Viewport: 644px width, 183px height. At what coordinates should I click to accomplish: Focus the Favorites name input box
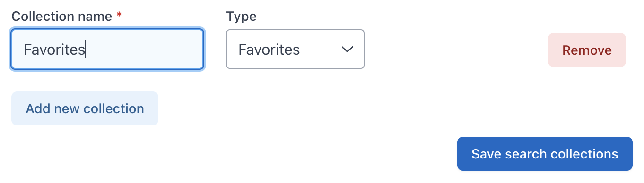pos(107,50)
